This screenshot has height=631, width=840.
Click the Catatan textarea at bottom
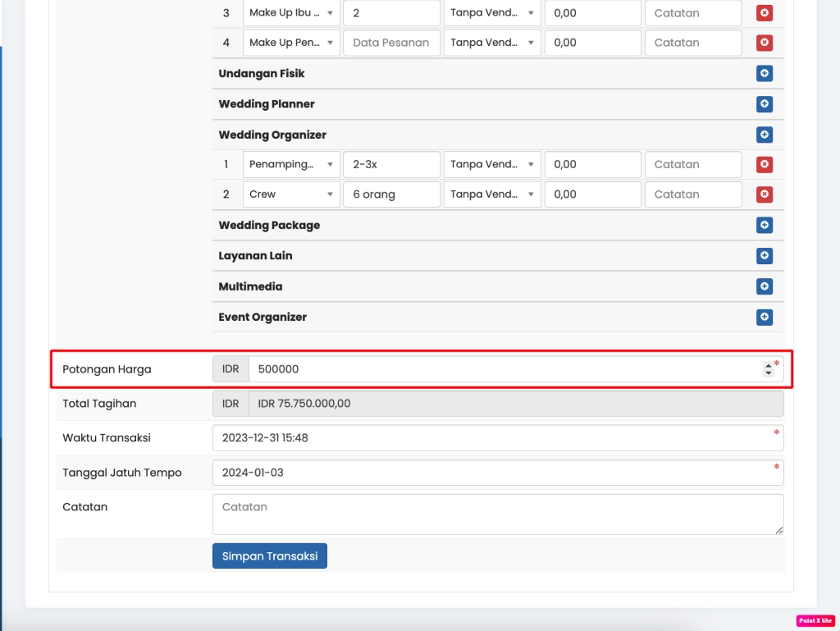click(x=497, y=514)
